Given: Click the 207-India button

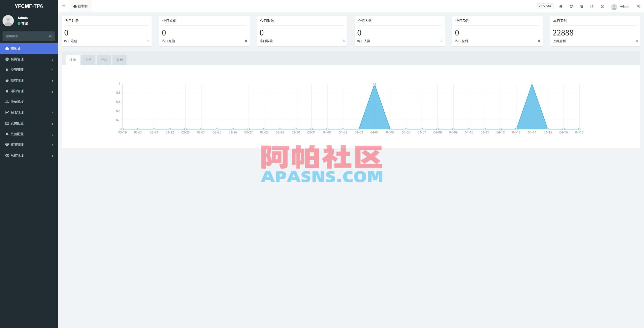Looking at the screenshot, I should tap(545, 6).
